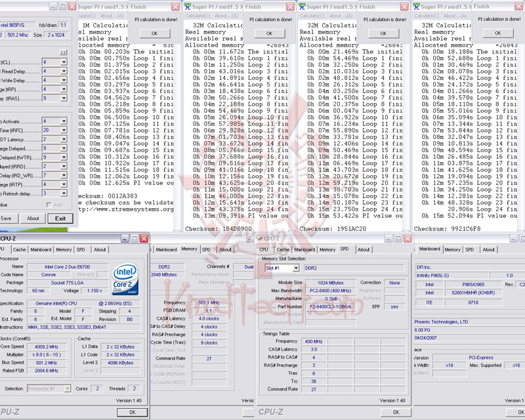The width and height of the screenshot is (525, 420).
Task: Click the Part Number 'F2-6400CL3-1GBGA' field
Action: tap(331, 306)
